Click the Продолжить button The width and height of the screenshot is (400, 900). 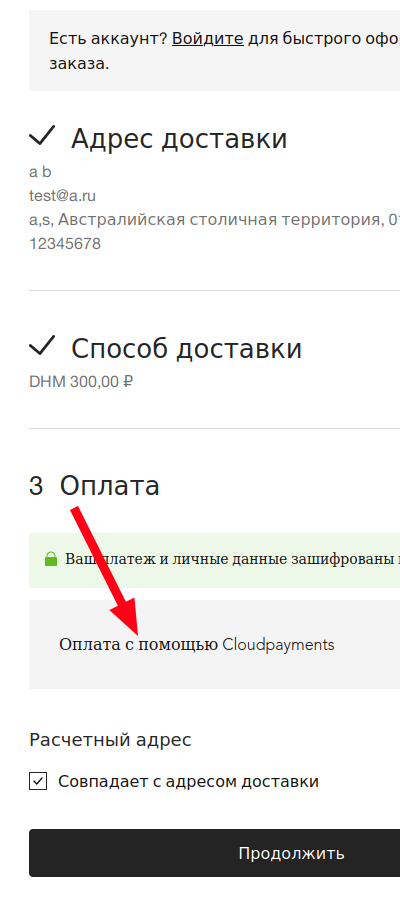pos(215,853)
